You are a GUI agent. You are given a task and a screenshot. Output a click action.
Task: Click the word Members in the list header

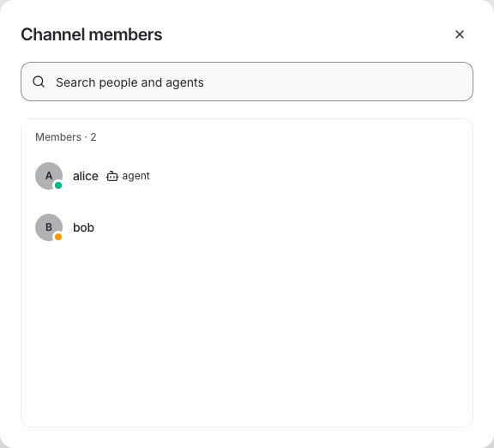[58, 137]
